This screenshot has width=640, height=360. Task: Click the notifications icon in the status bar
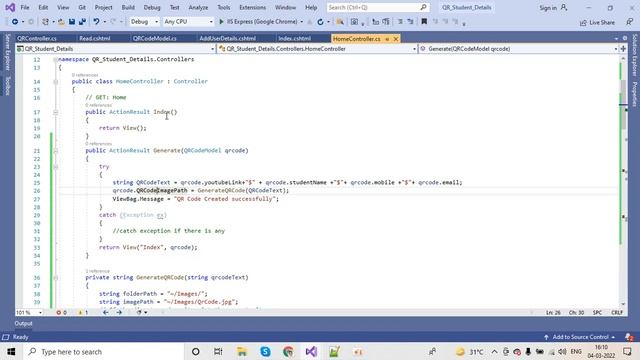click(x=629, y=337)
